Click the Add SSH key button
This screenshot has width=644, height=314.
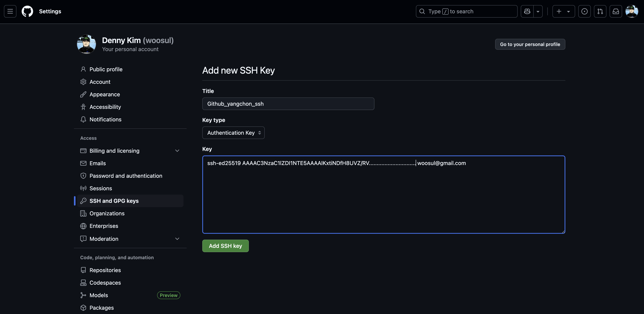tap(225, 246)
